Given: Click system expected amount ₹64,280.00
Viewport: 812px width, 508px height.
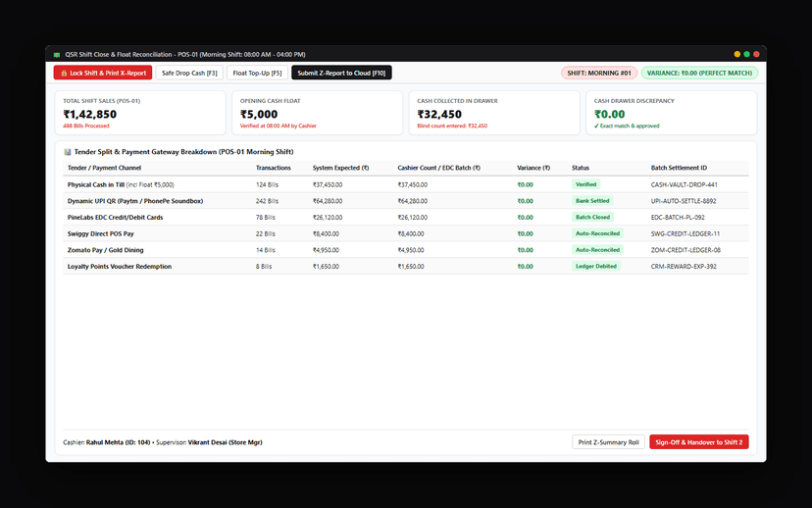Looking at the screenshot, I should [328, 201].
